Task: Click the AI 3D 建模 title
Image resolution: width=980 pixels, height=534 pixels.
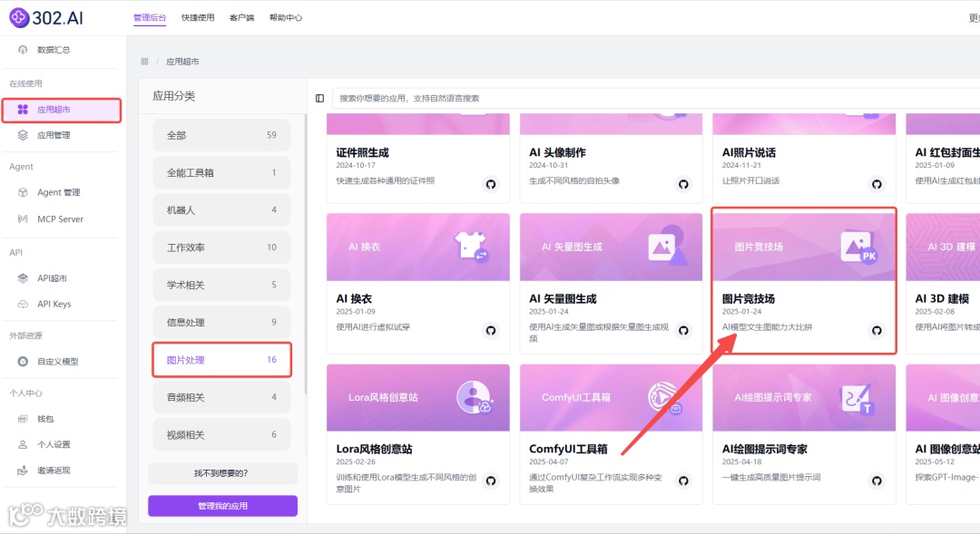Action: pos(942,298)
